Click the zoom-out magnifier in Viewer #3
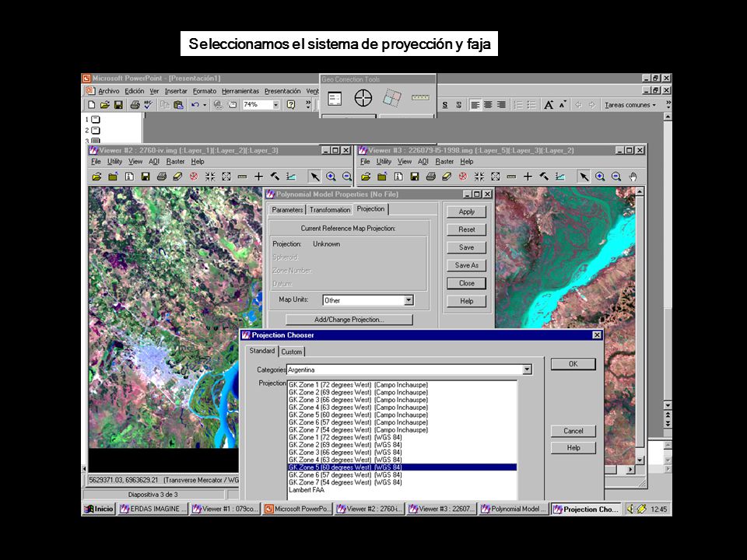Screen dimensions: 747x560 [616, 177]
